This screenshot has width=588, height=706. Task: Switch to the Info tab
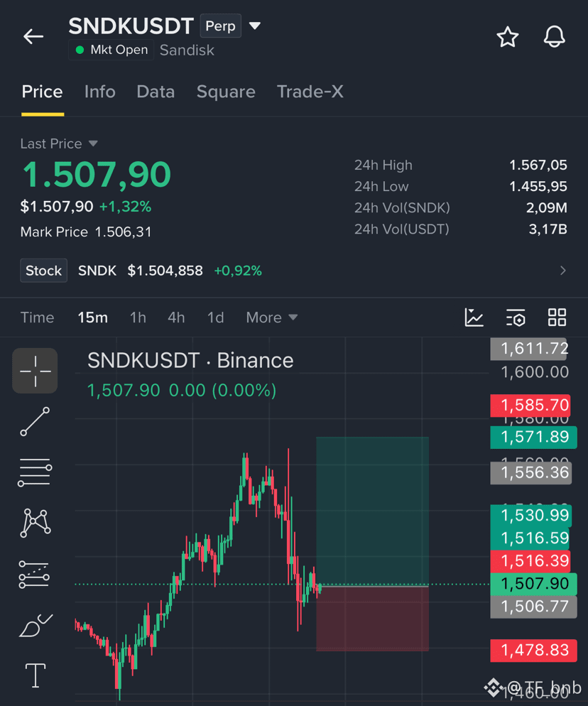[x=100, y=92]
